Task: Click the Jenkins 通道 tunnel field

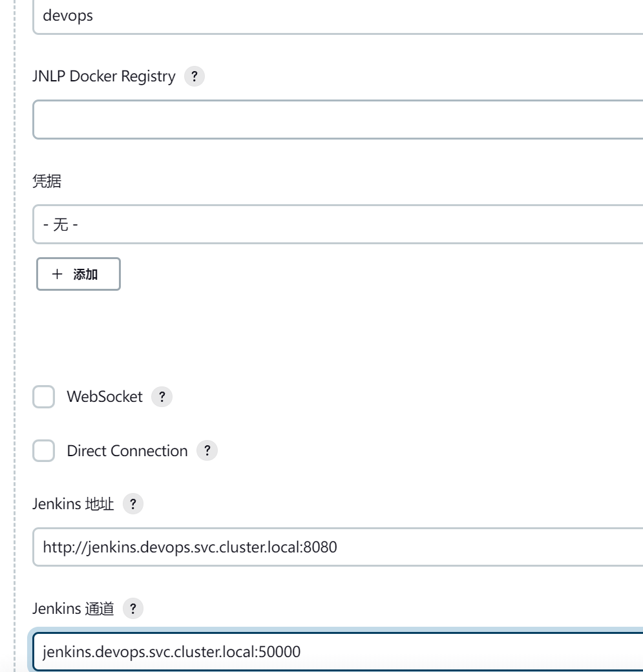Action: click(338, 652)
